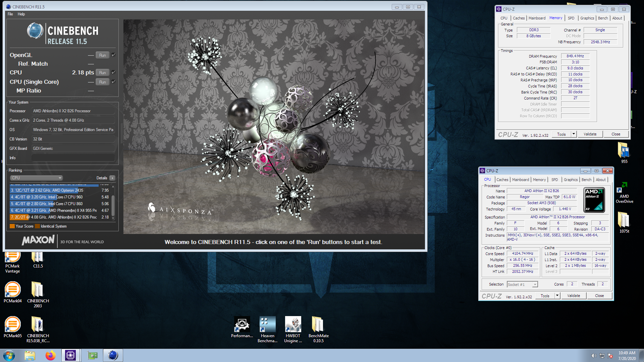Switch to Memory tab in lower CPU-Z

(539, 180)
